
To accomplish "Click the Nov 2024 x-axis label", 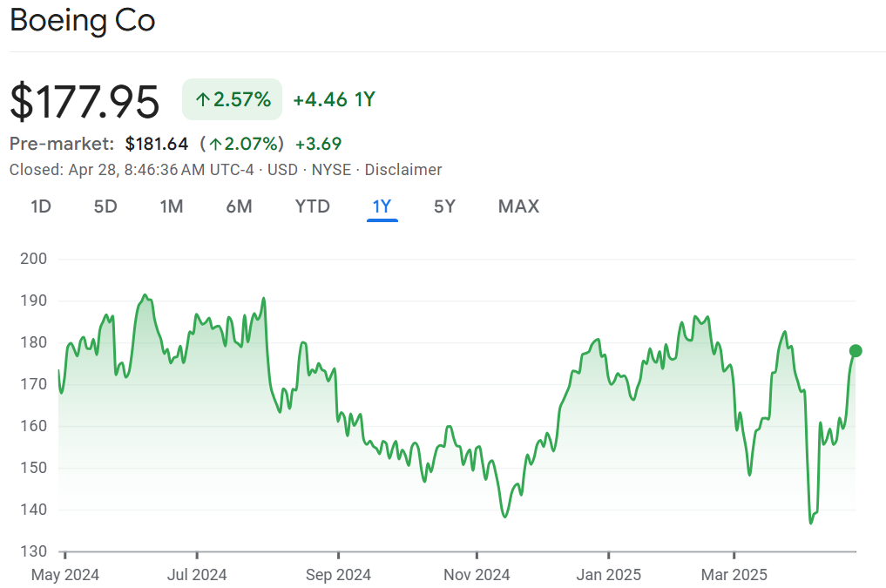I will coord(477,575).
